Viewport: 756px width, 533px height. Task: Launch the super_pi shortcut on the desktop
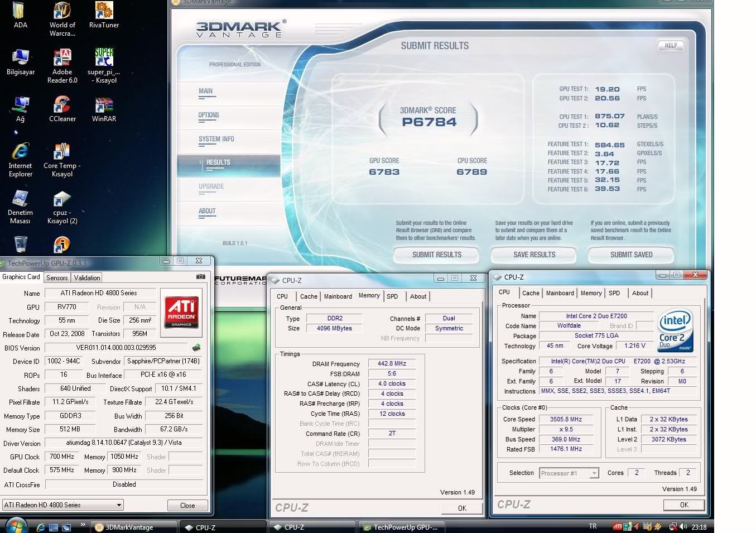104,66
